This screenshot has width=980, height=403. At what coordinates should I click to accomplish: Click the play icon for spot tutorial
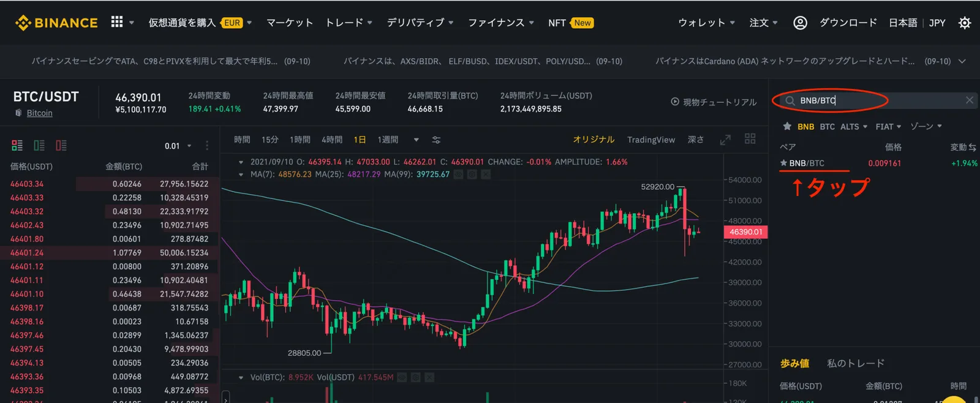(675, 102)
